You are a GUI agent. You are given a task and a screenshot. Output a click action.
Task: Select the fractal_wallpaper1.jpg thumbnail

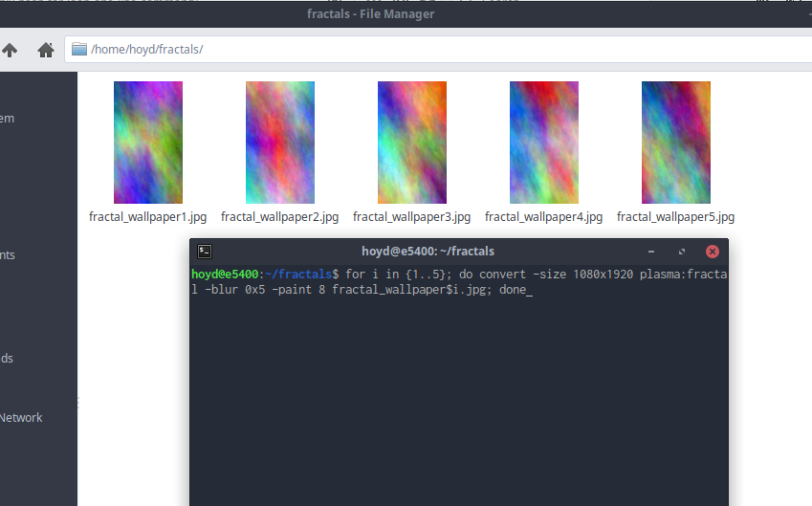click(147, 143)
